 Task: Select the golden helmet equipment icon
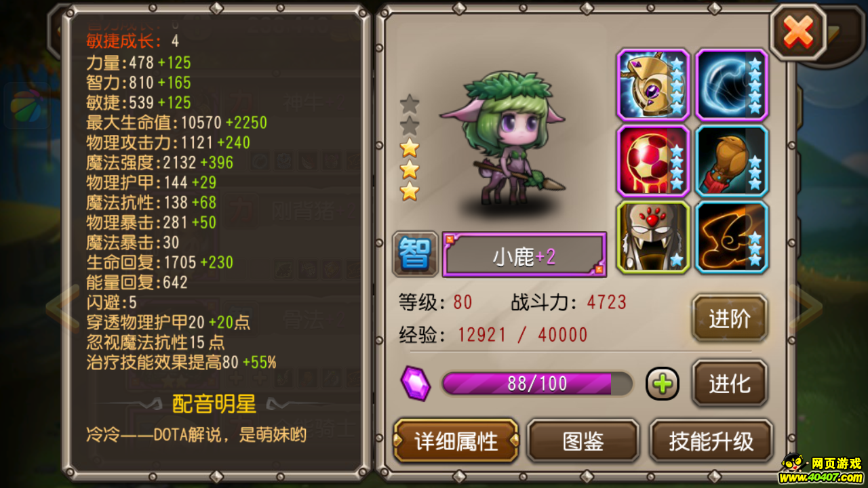[653, 85]
